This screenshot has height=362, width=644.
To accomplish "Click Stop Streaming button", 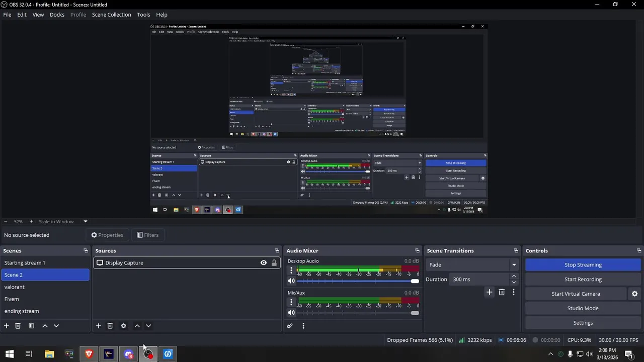I will [x=583, y=264].
